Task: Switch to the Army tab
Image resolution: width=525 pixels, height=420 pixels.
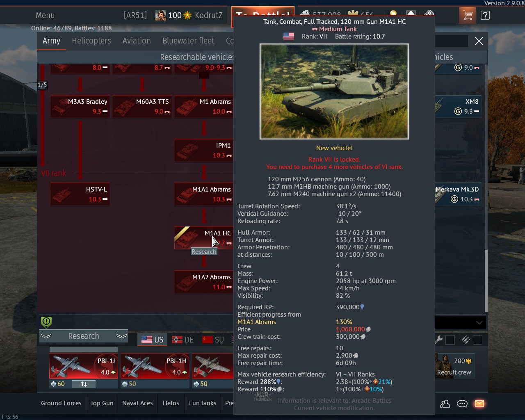Action: coord(51,41)
